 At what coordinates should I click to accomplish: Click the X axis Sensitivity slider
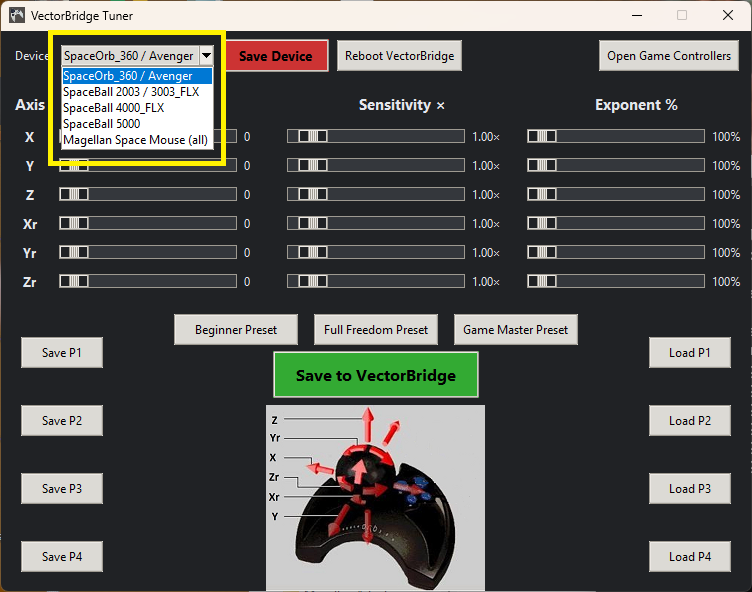376,136
